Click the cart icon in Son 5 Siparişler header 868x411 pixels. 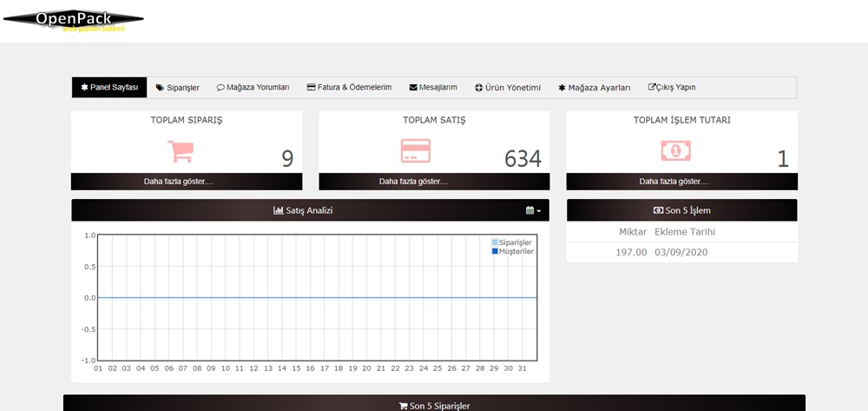point(403,406)
